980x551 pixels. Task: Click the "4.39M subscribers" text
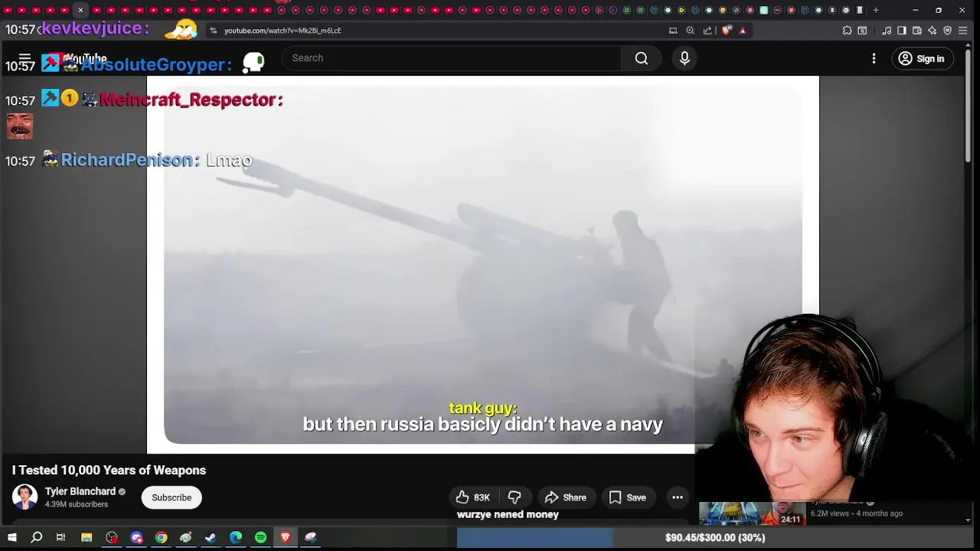[77, 504]
